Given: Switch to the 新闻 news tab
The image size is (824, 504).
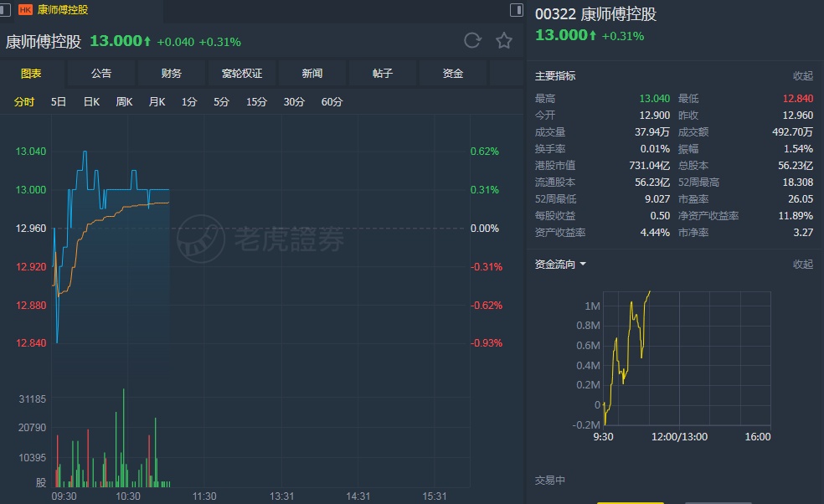Looking at the screenshot, I should click(312, 74).
